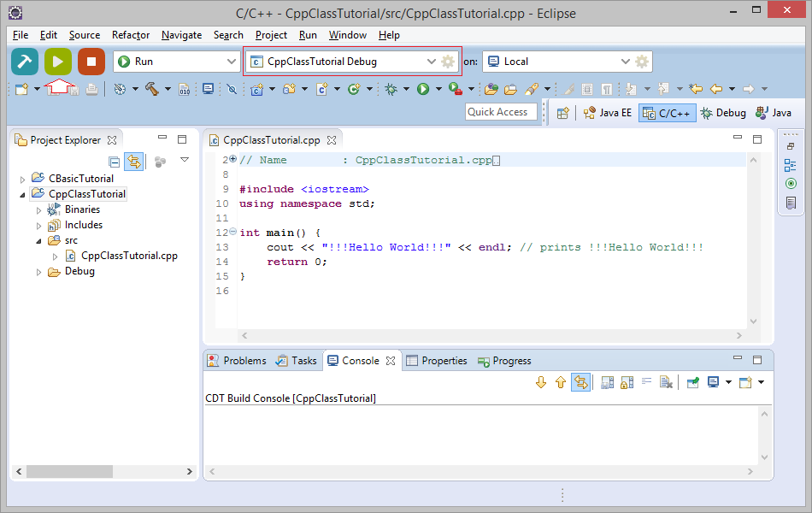Click the Search flashlight icon
The image size is (812, 513).
pos(532,89)
